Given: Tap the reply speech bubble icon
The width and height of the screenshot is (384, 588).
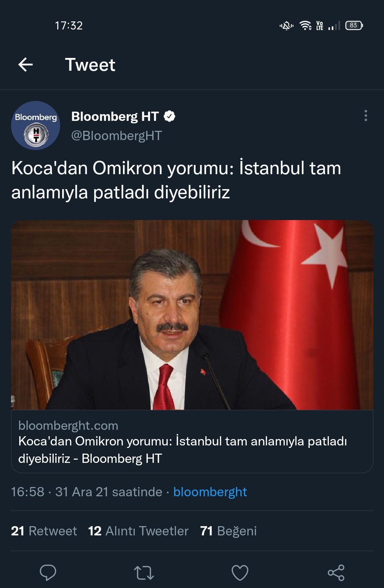Looking at the screenshot, I should coord(48,572).
